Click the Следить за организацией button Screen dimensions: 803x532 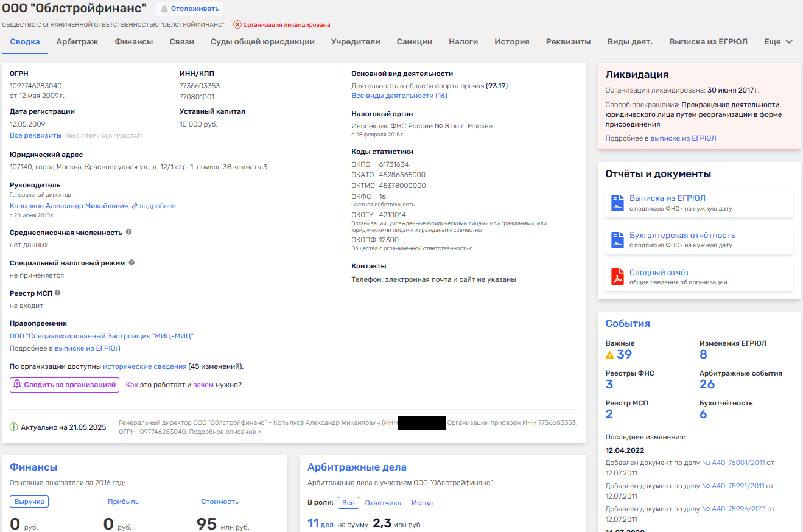point(65,385)
